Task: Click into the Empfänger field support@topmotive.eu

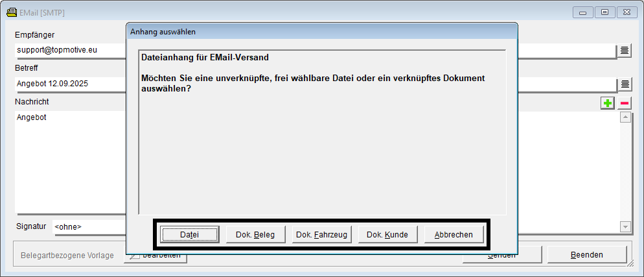Action: click(x=70, y=51)
